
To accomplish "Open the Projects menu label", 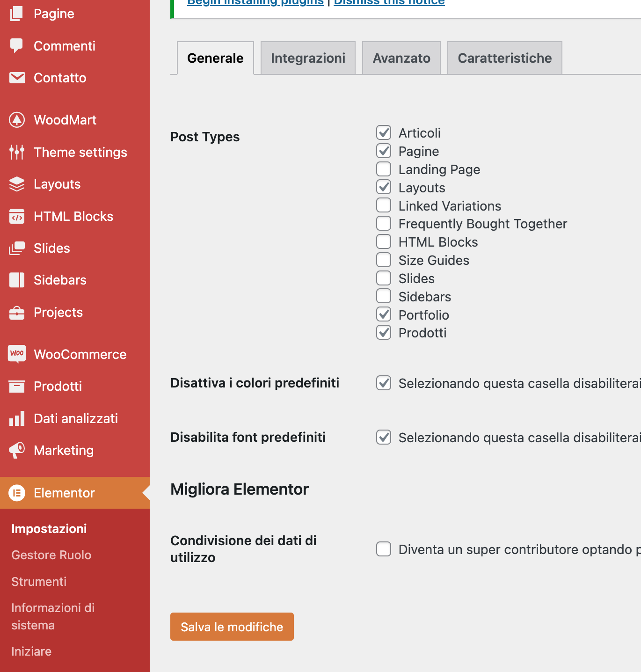I will click(x=58, y=312).
